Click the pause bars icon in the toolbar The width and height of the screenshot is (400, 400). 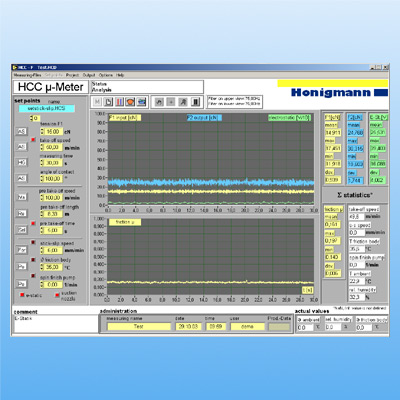pyautogui.click(x=196, y=102)
